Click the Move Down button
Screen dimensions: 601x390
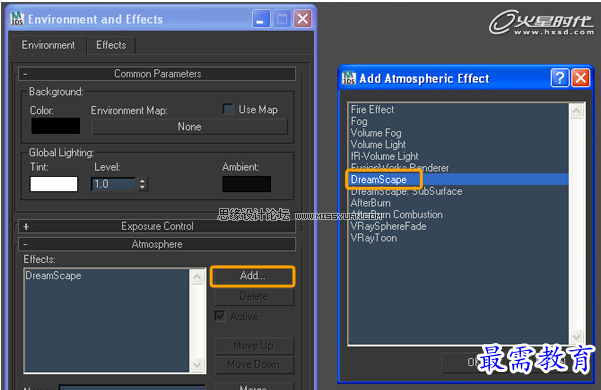[254, 364]
